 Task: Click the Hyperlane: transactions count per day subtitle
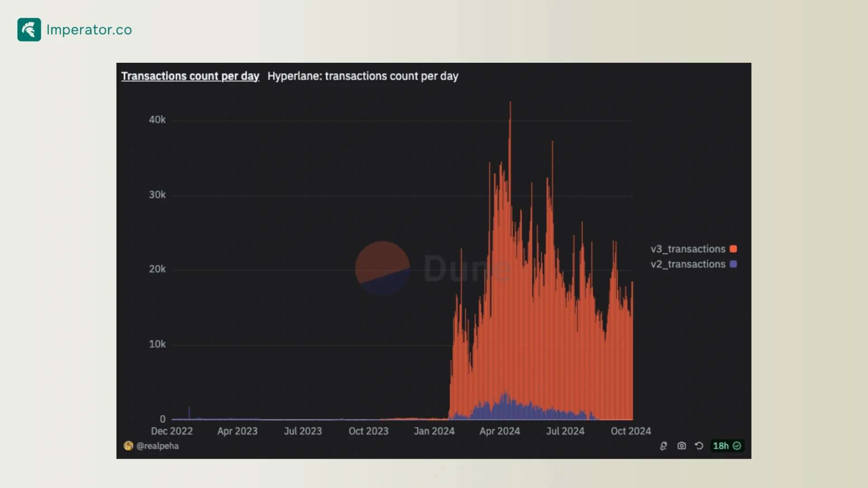(x=363, y=76)
